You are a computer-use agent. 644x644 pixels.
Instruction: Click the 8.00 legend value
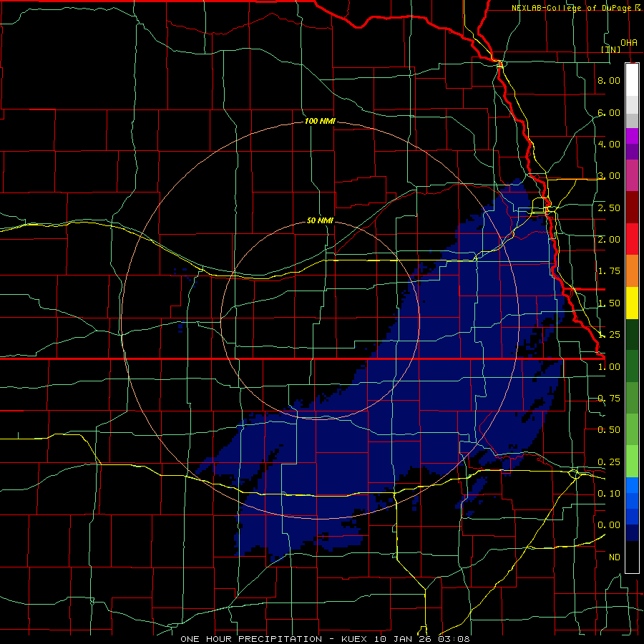(x=609, y=80)
